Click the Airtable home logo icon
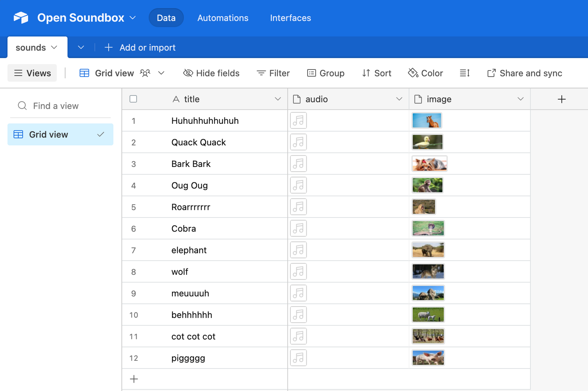The height and width of the screenshot is (391, 588). pos(21,18)
